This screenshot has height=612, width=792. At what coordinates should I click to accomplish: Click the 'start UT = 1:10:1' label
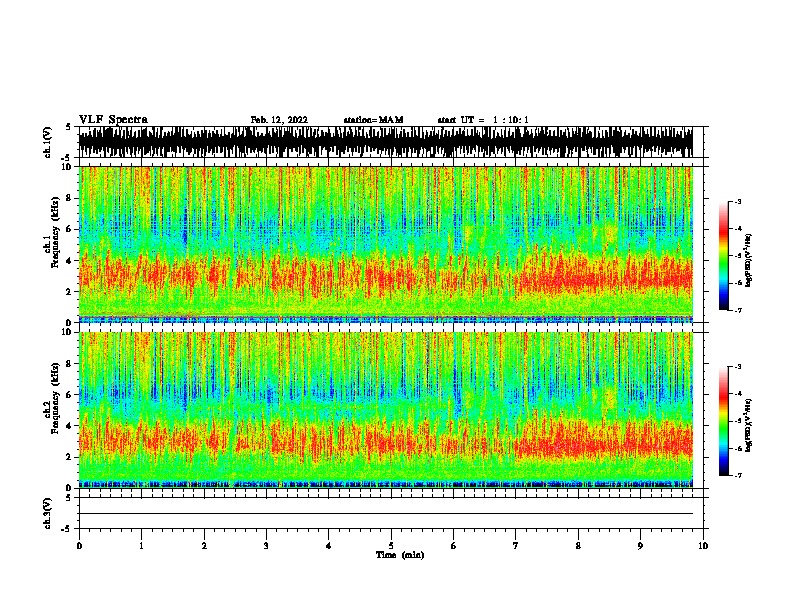pos(483,120)
